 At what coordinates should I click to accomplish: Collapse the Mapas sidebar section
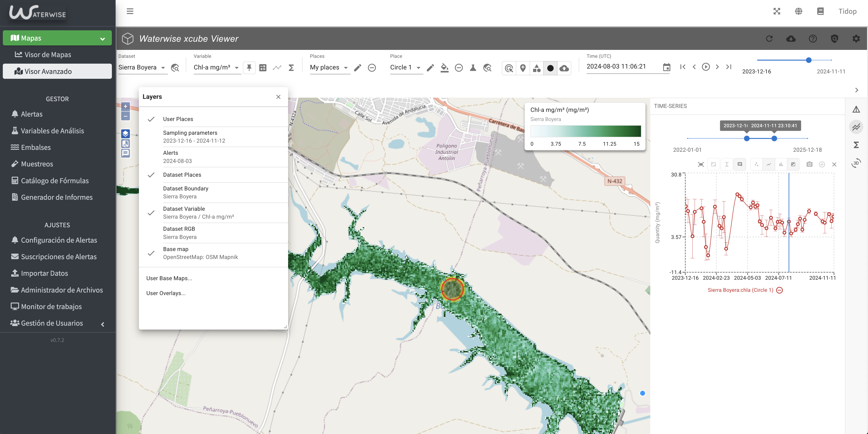tap(57, 38)
